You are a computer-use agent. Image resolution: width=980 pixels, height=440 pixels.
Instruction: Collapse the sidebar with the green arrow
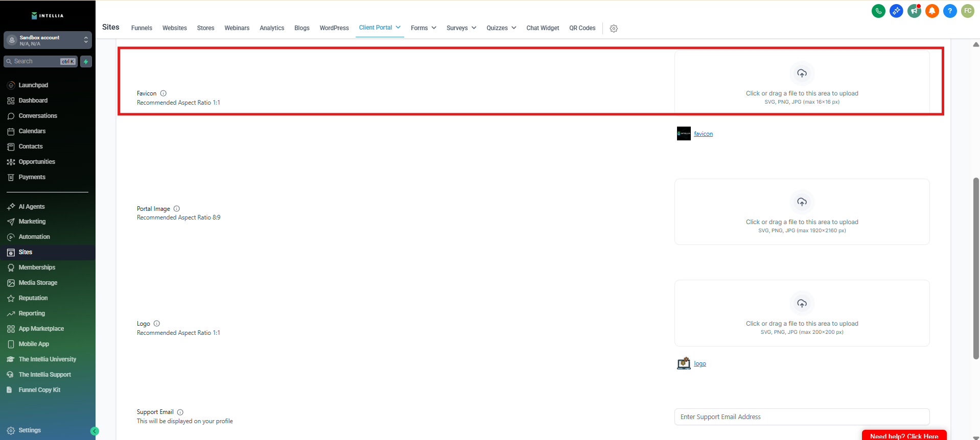(x=95, y=431)
